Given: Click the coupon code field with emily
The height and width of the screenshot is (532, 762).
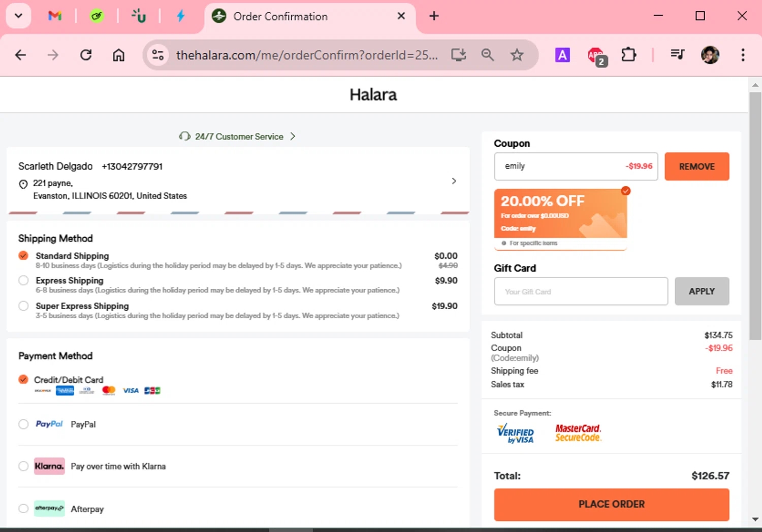Looking at the screenshot, I should click(576, 167).
